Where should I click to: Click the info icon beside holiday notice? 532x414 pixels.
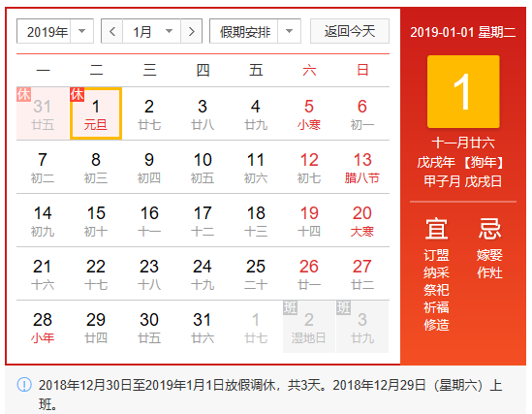(x=24, y=385)
